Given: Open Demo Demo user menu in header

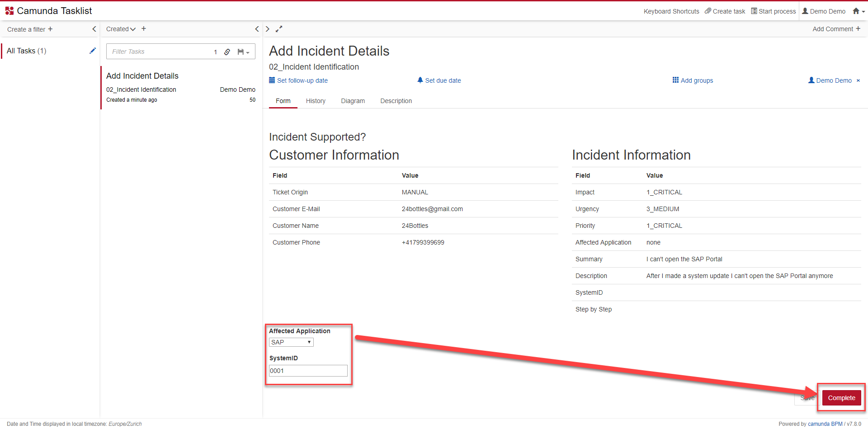Looking at the screenshot, I should 824,11.
